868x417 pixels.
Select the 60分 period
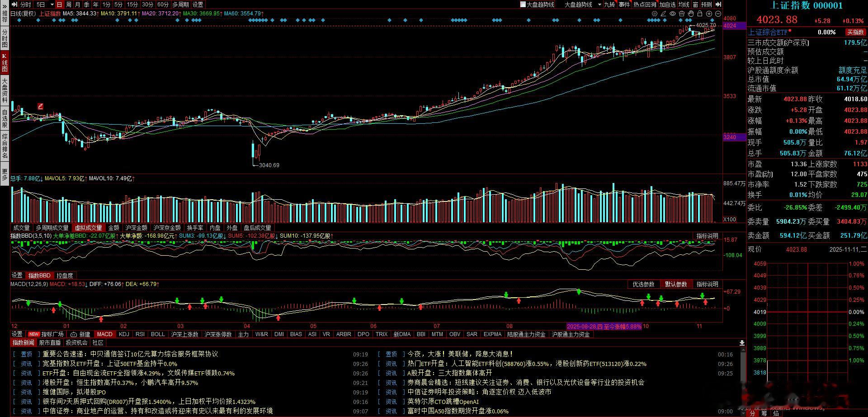coord(163,5)
